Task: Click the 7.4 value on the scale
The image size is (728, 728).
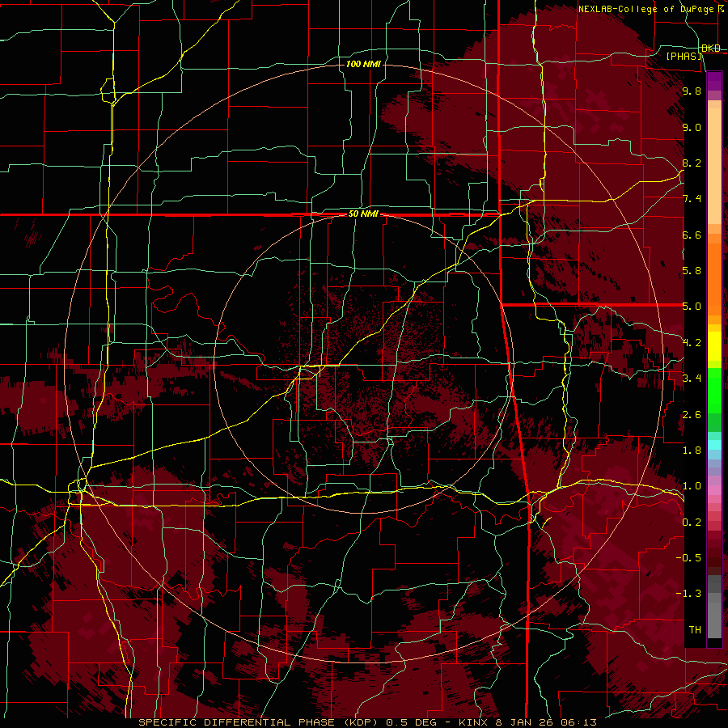Action: point(692,199)
